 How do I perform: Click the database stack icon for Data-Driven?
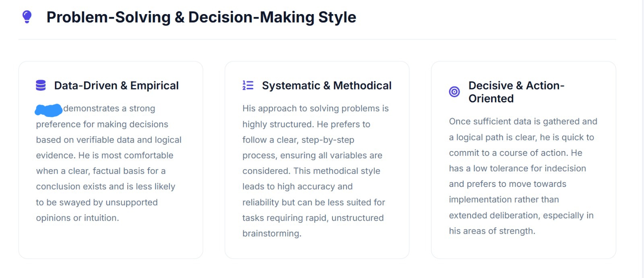41,85
